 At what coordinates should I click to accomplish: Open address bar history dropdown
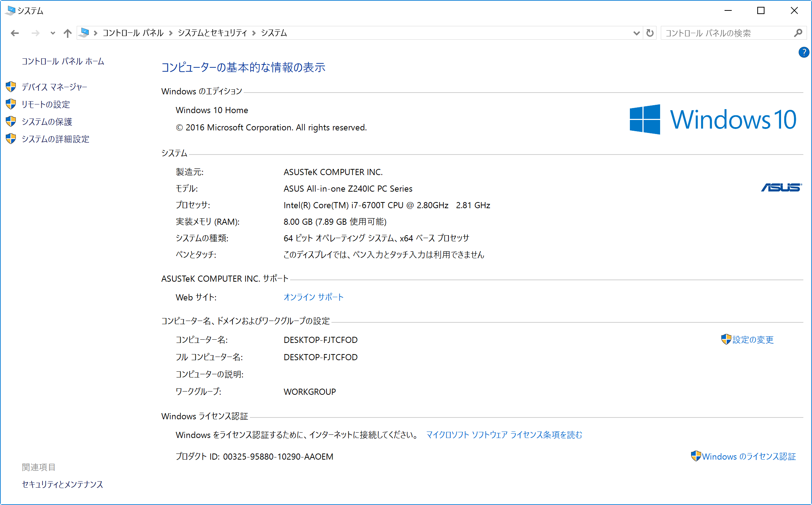pyautogui.click(x=636, y=33)
